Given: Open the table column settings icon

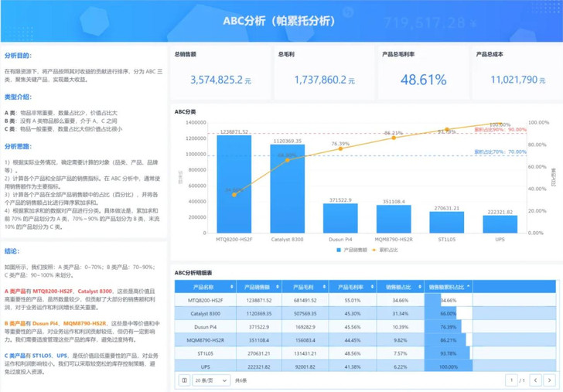Looking at the screenshot, I should [184, 380].
